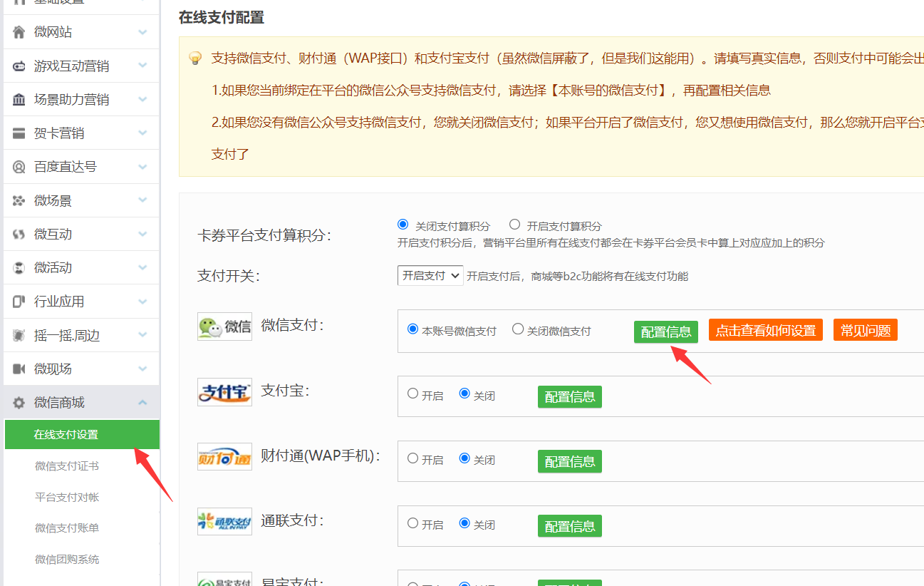Select 关闭 radio for 通联支付
The width and height of the screenshot is (924, 586).
[465, 523]
